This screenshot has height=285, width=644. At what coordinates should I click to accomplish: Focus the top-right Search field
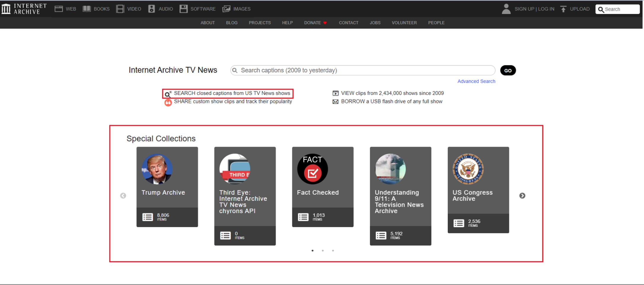point(618,9)
